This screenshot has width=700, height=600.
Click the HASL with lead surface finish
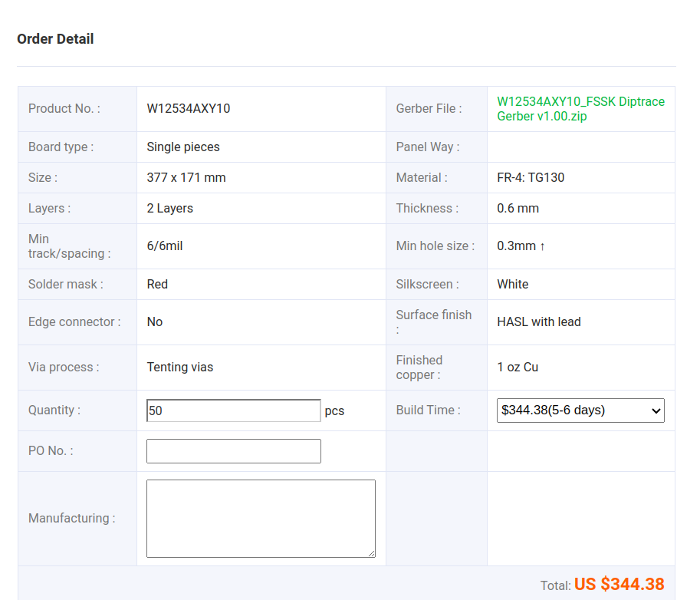pos(539,322)
